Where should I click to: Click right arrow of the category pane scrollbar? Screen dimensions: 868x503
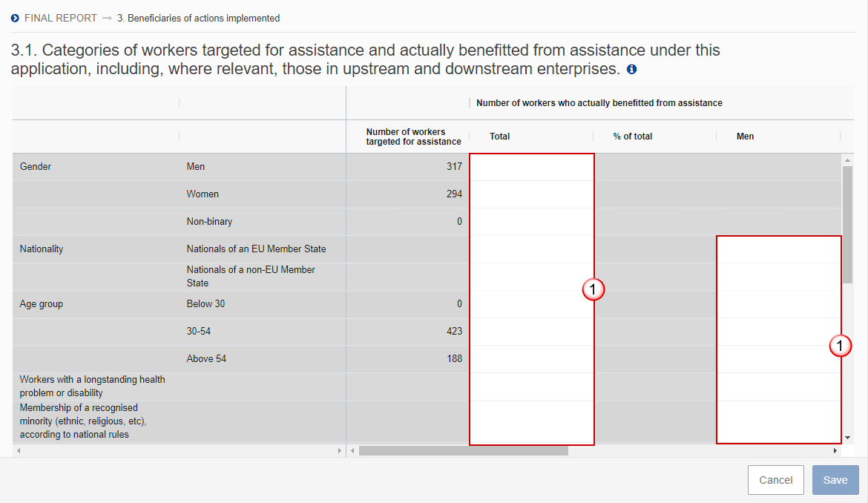[340, 450]
